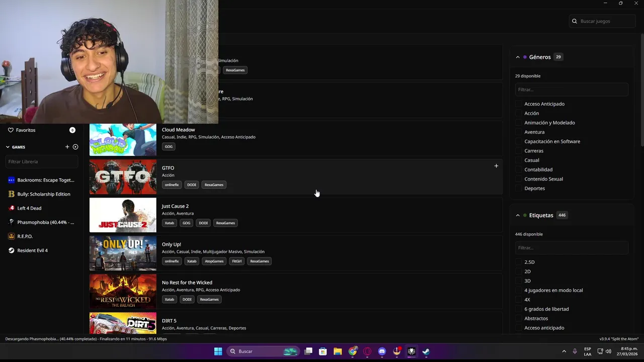Tick the Casual genre checkbox
This screenshot has width=644, height=362.
[519, 160]
